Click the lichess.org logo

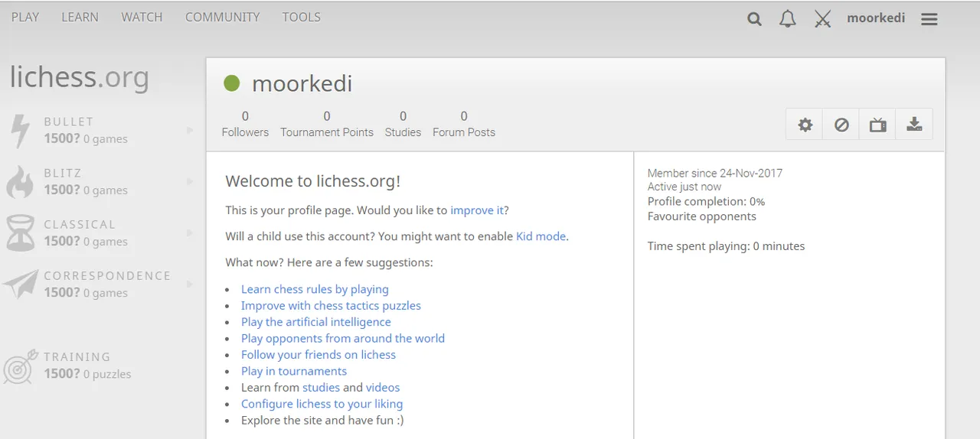coord(79,77)
